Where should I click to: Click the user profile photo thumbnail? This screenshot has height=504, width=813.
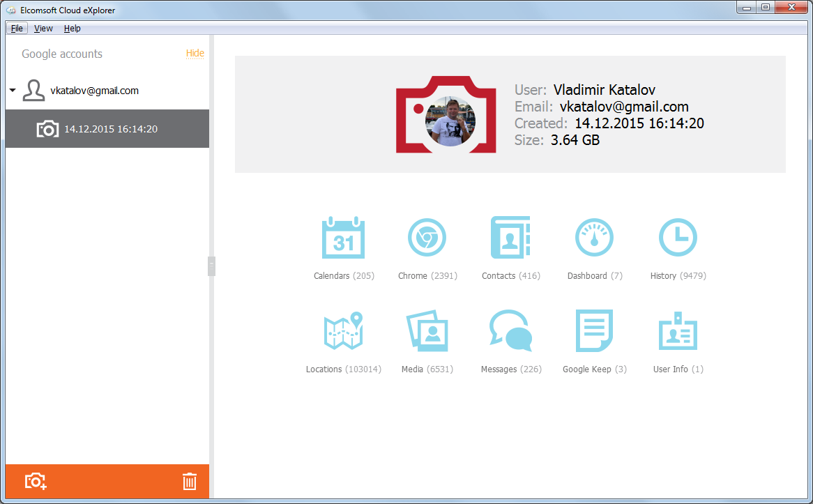click(450, 121)
